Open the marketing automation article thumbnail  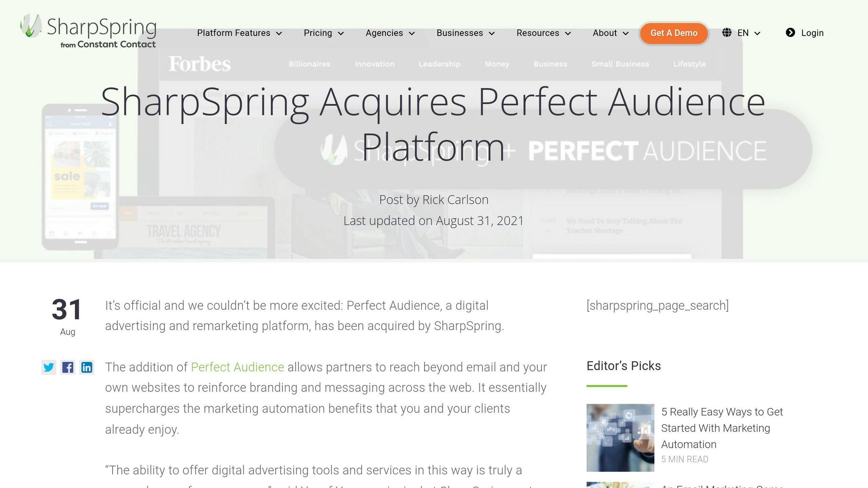pos(620,438)
